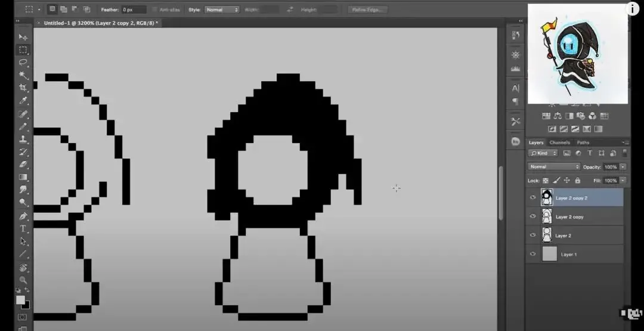Toggle lock transparent pixels
The height and width of the screenshot is (331, 644).
point(546,180)
